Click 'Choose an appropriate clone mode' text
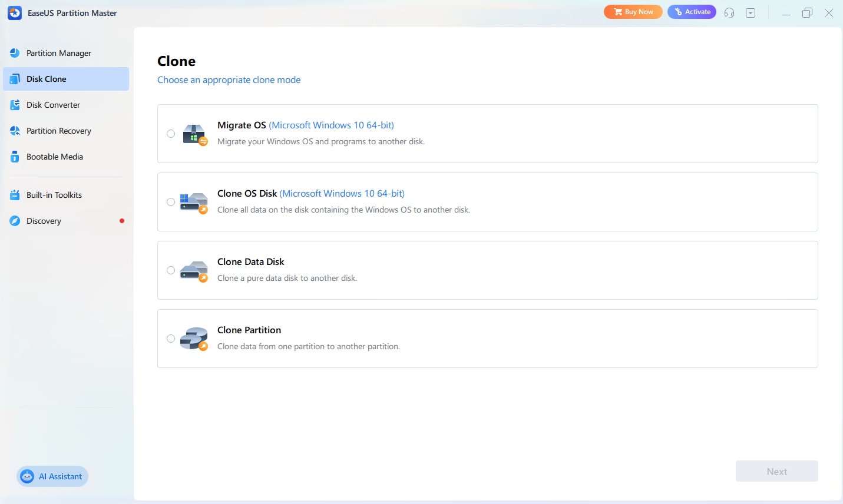The height and width of the screenshot is (504, 843). point(229,79)
